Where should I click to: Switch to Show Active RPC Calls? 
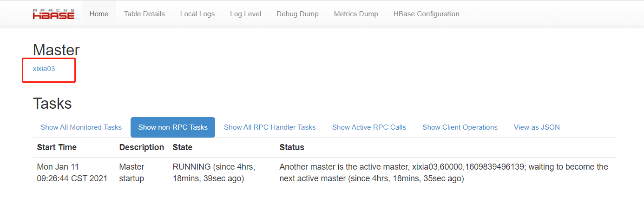(x=369, y=127)
